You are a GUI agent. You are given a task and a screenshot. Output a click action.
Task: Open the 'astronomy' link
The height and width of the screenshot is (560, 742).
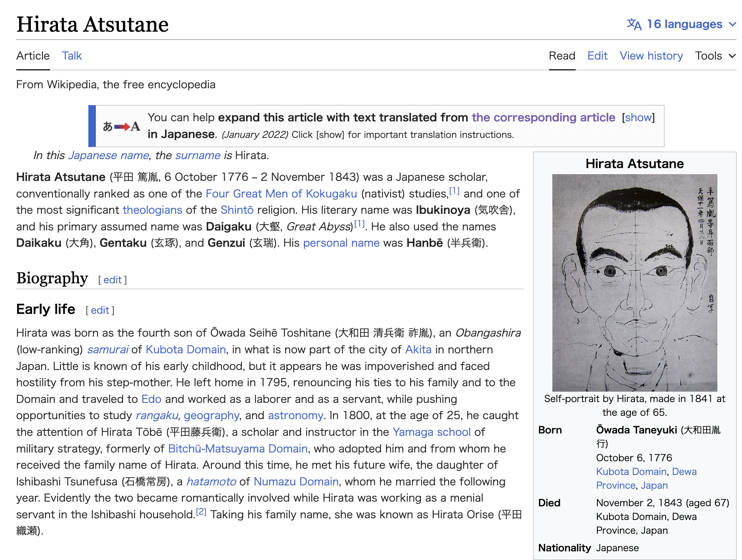tap(296, 415)
